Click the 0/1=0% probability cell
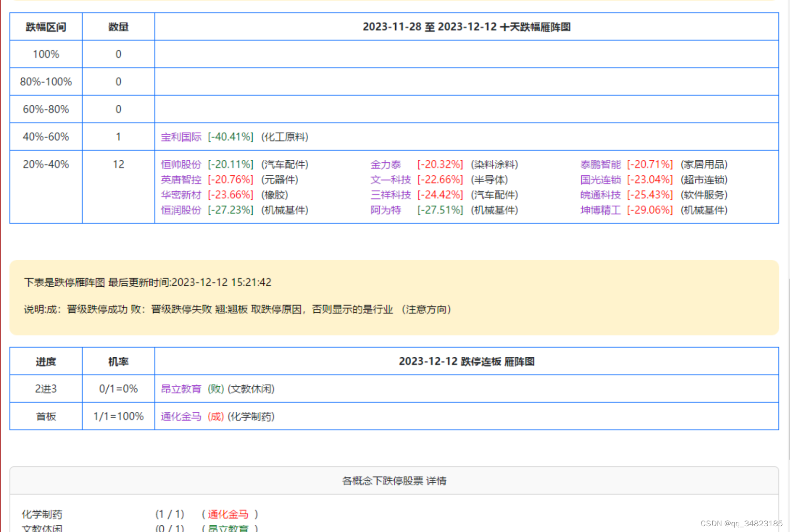This screenshot has width=790, height=532. [118, 389]
